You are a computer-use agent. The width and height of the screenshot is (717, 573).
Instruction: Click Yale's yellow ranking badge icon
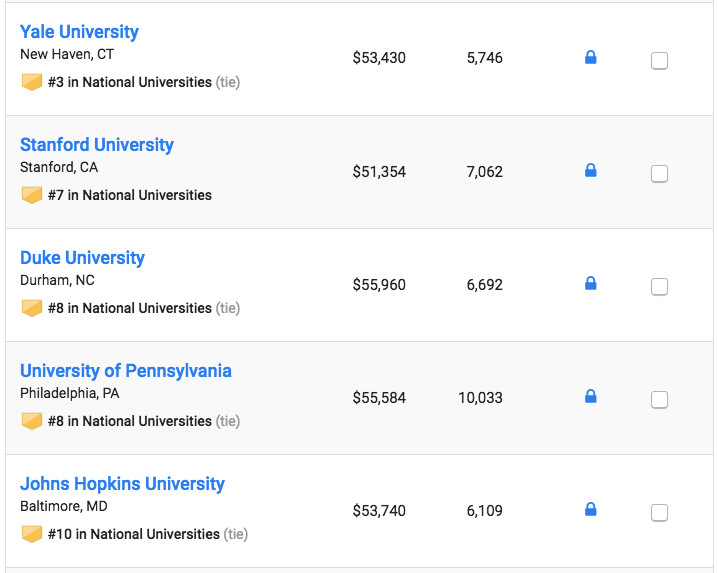[32, 82]
